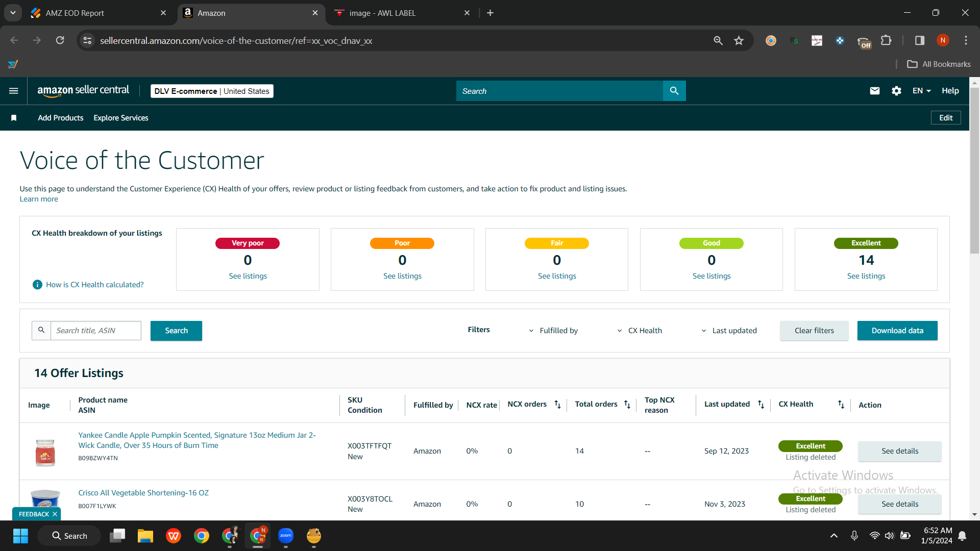Click Download data button
This screenshot has height=551, width=980.
[897, 331]
